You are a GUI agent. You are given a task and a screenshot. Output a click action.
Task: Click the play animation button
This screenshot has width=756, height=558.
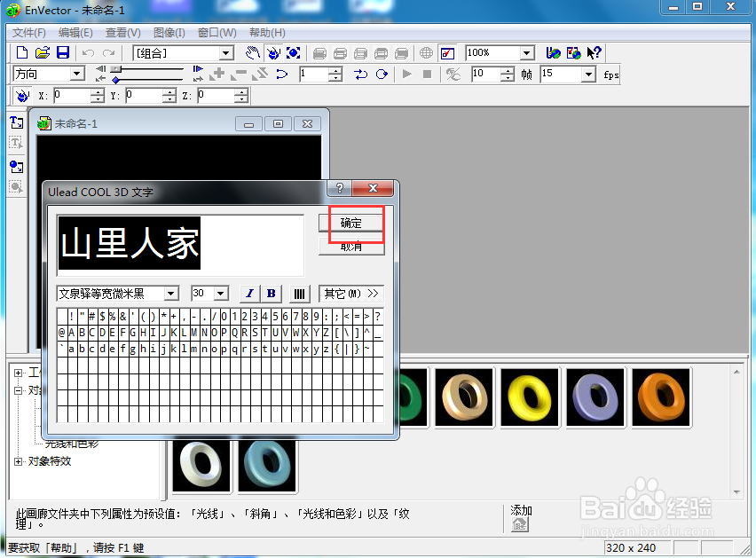point(407,74)
